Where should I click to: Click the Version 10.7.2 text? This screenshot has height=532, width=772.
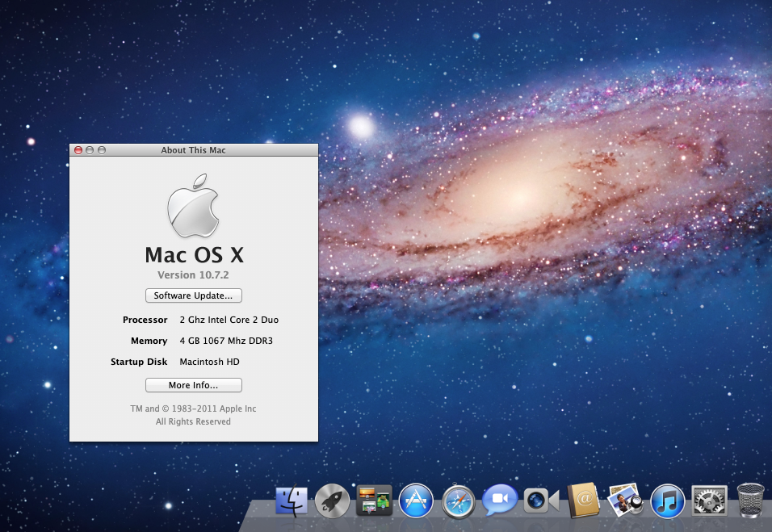(x=193, y=274)
